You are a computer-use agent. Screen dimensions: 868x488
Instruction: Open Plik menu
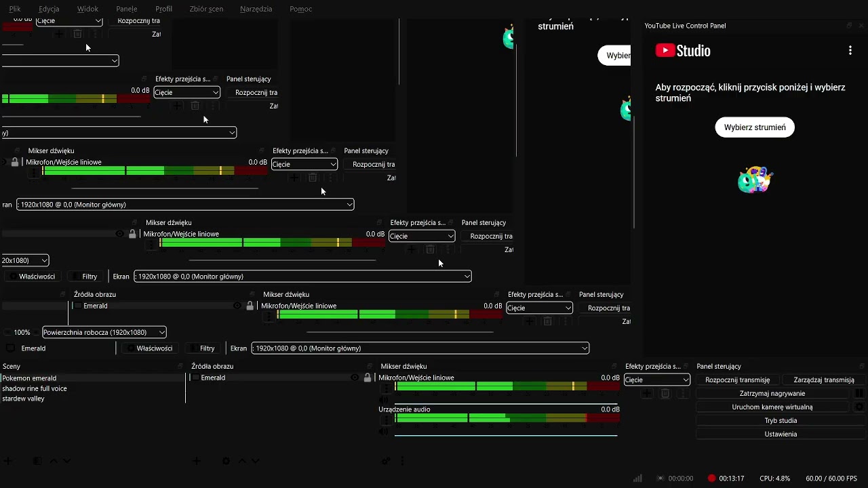[x=15, y=9]
